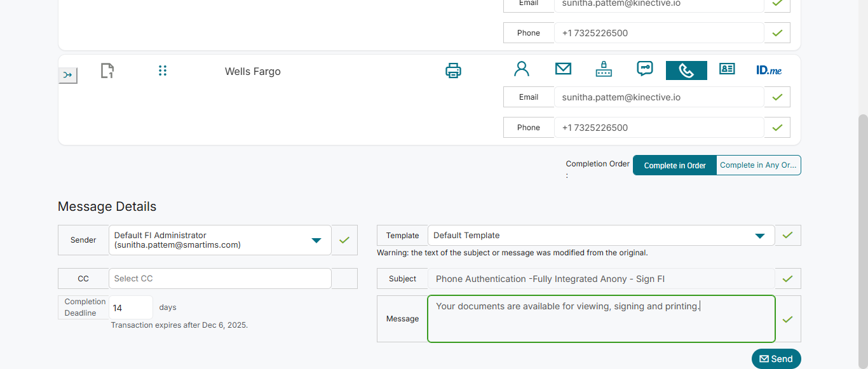Select Complete in Order option
The width and height of the screenshot is (868, 369).
click(x=675, y=165)
